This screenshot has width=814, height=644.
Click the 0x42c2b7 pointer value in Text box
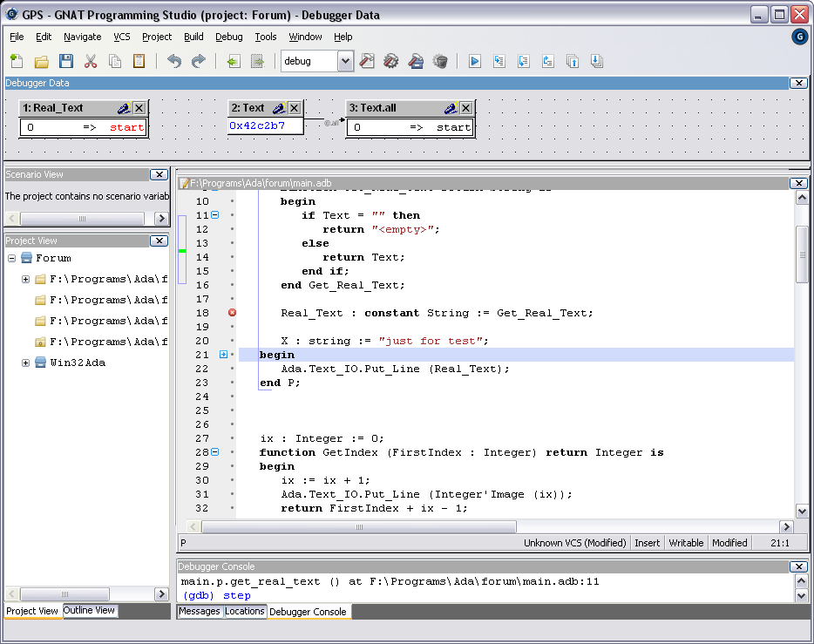click(257, 126)
